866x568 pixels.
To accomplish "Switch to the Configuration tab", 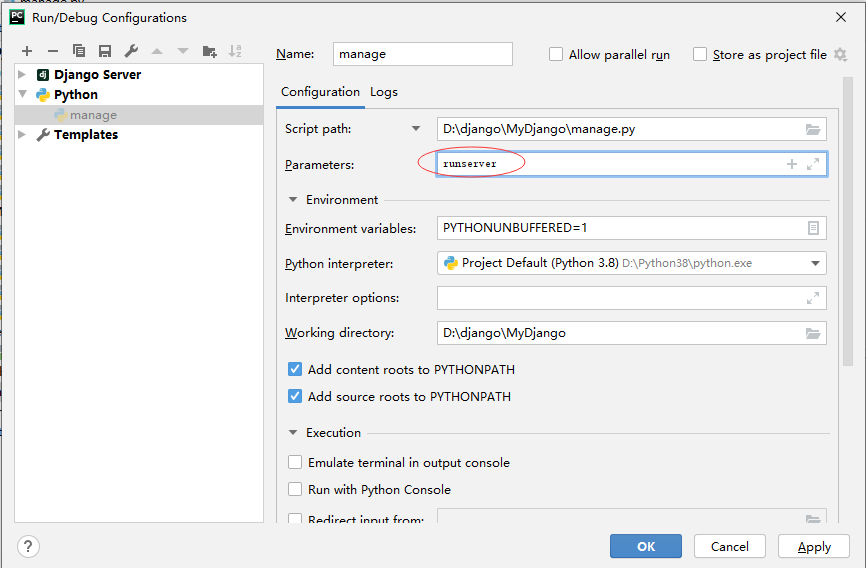I will pyautogui.click(x=320, y=92).
